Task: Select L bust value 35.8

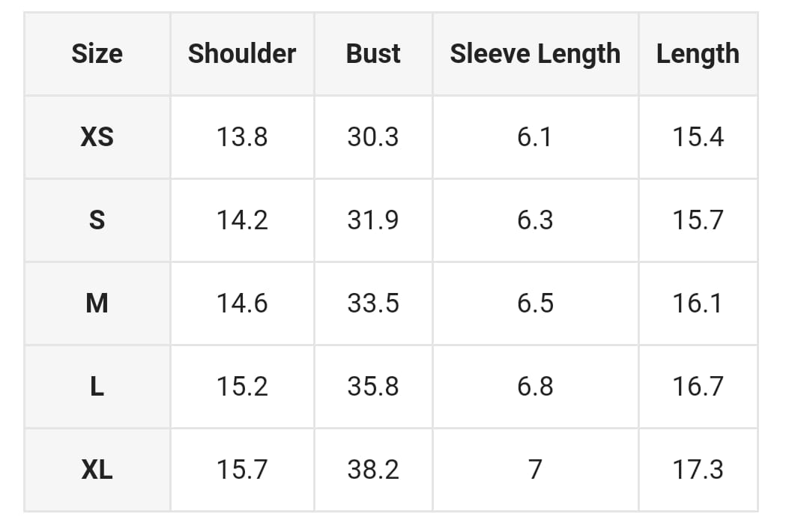Action: point(373,387)
